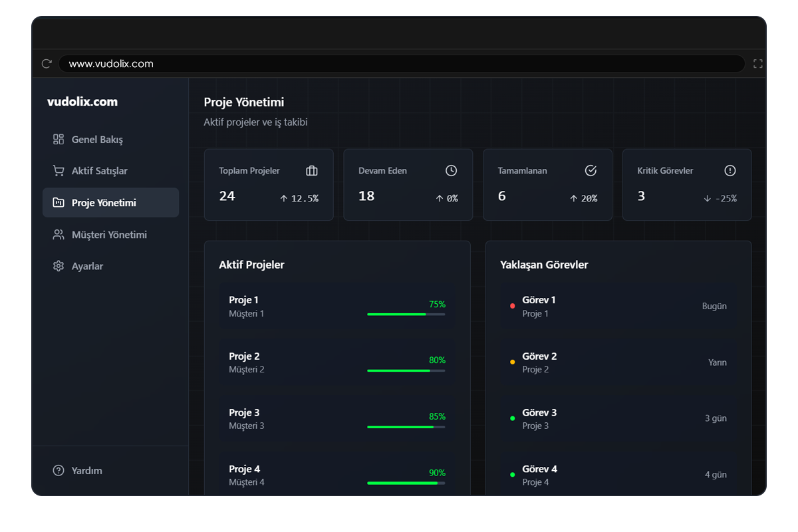Open Genel Bakış from the sidebar
This screenshot has height=532, width=798.
click(97, 140)
